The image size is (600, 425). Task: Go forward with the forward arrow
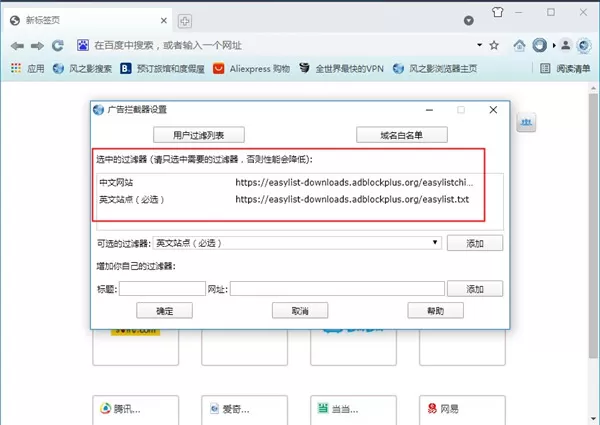pyautogui.click(x=37, y=46)
